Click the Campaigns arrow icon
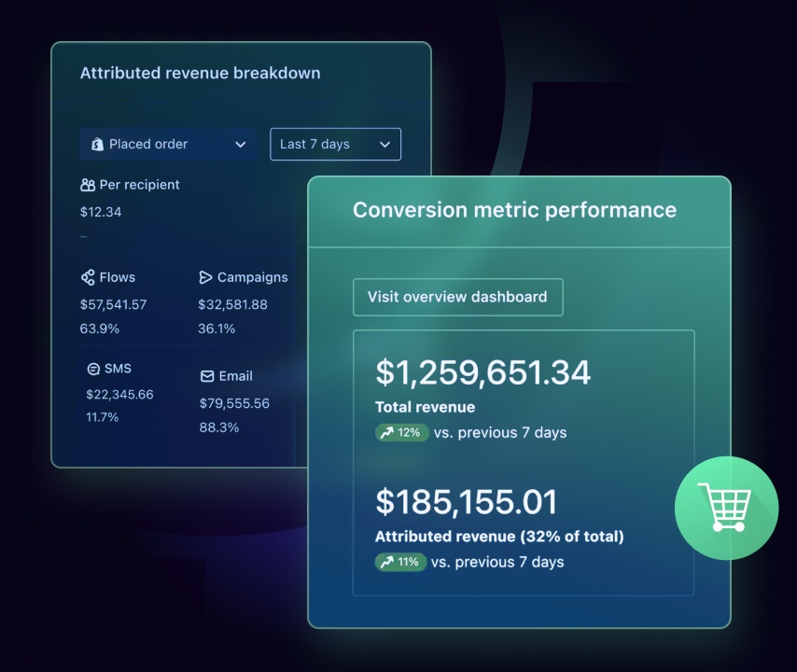The width and height of the screenshot is (797, 672). tap(205, 277)
